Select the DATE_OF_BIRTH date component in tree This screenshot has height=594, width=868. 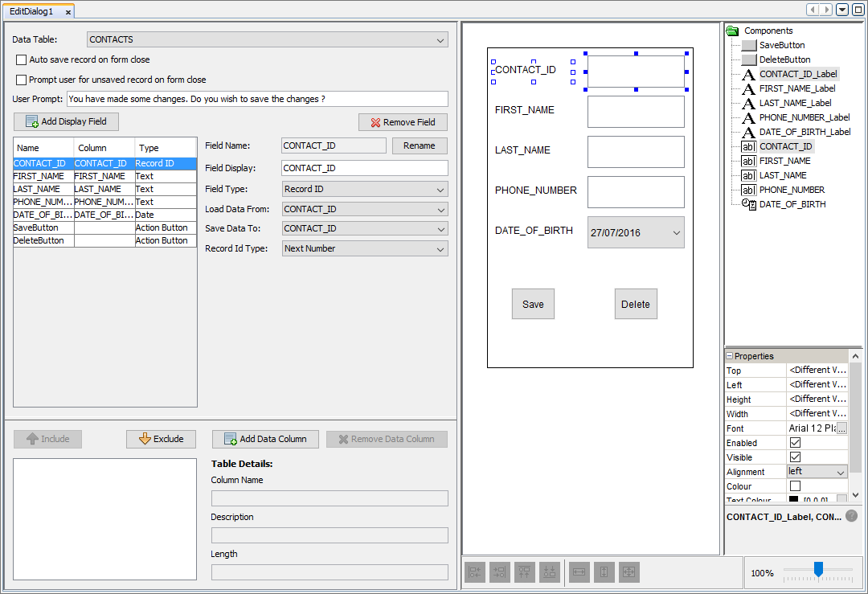792,204
